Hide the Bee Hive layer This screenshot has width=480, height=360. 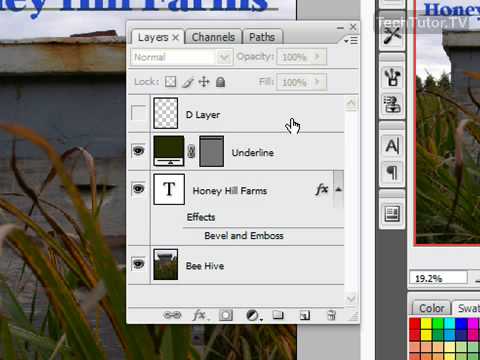tap(138, 264)
